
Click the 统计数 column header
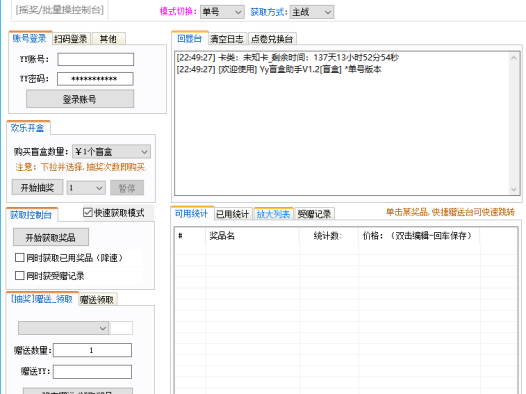coord(329,236)
